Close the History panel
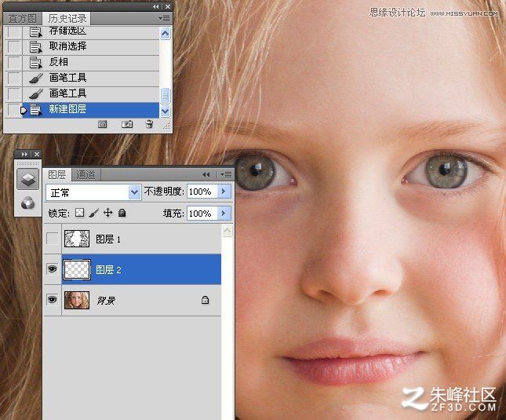The width and height of the screenshot is (506, 420). point(168,6)
